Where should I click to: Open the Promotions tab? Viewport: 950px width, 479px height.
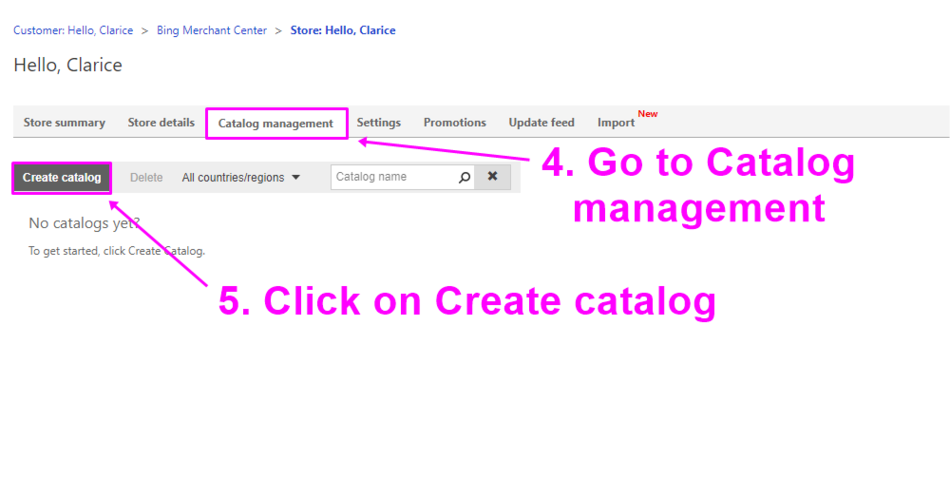[454, 123]
